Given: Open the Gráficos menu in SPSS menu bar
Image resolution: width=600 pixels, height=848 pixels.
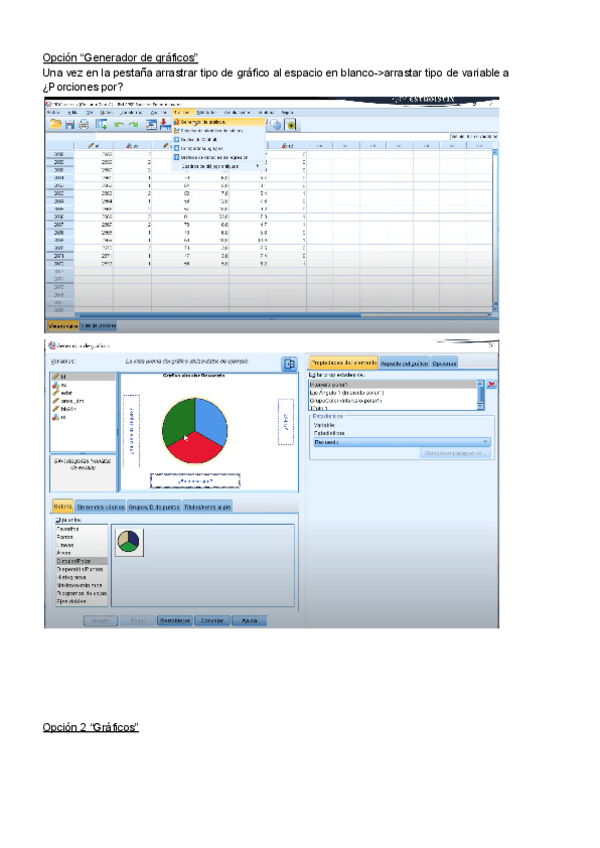Looking at the screenshot, I should click(181, 112).
